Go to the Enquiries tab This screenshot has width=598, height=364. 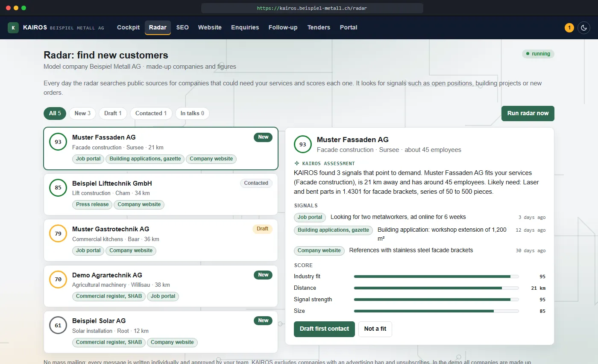pos(245,28)
